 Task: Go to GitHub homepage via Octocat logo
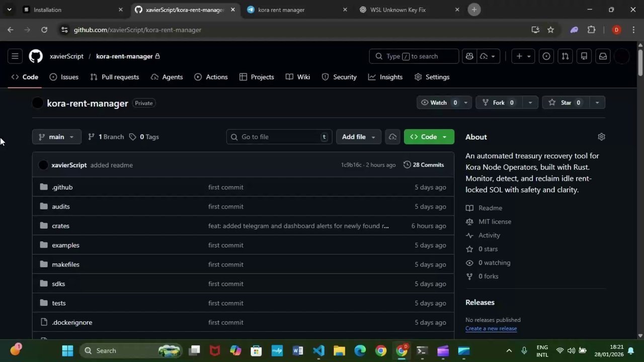point(36,56)
